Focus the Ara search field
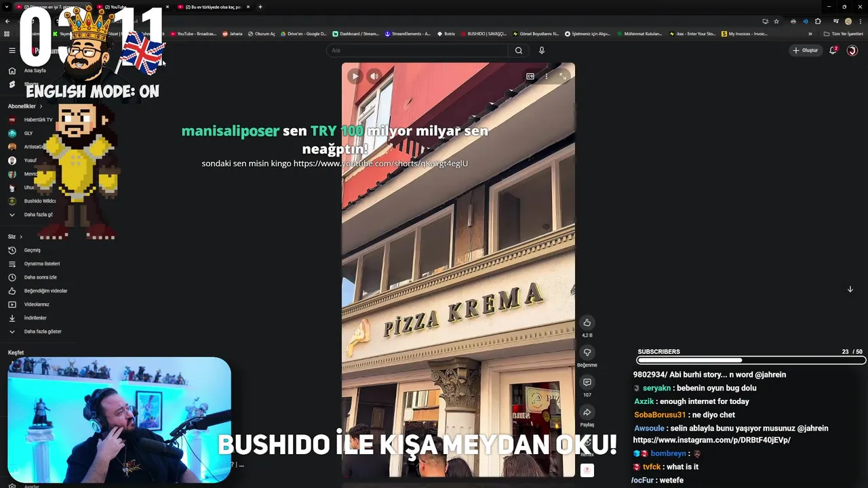The image size is (868, 488). click(x=417, y=50)
